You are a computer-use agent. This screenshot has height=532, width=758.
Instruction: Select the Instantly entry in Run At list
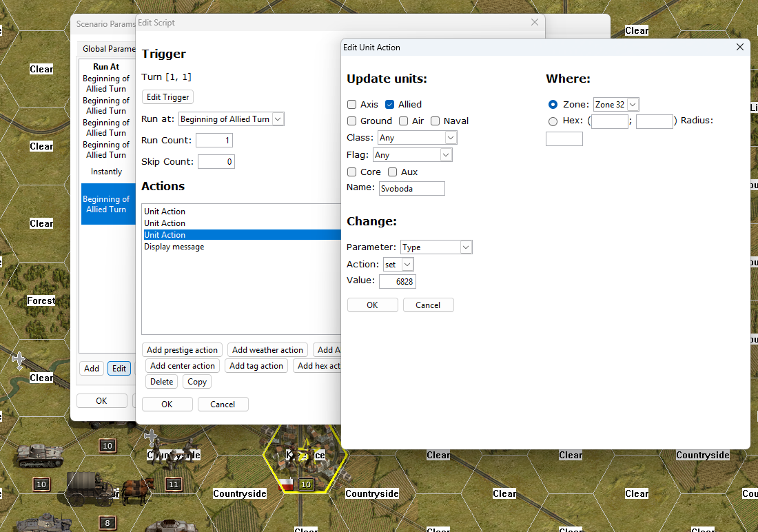pos(106,172)
